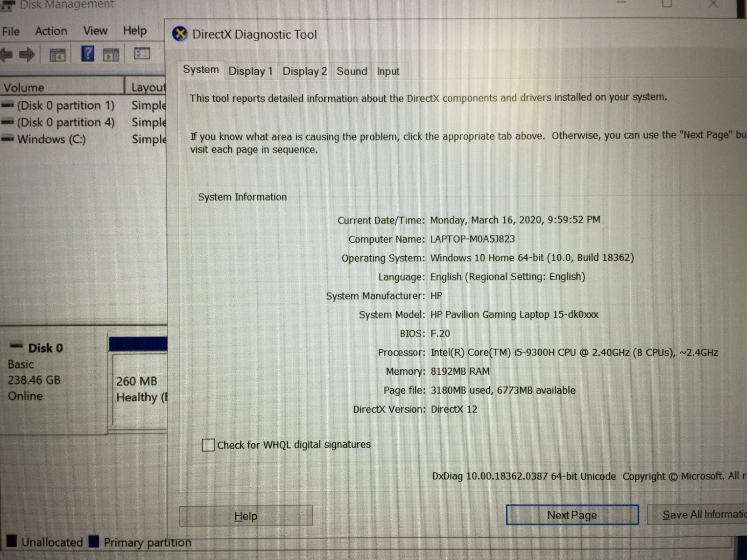Open the View menu in Disk Management
The width and height of the screenshot is (747, 560).
click(95, 30)
